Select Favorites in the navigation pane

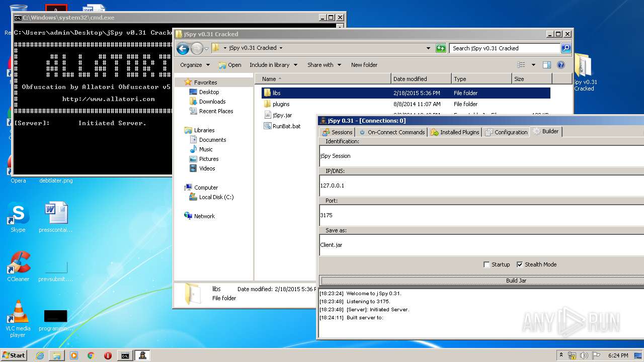tap(205, 82)
